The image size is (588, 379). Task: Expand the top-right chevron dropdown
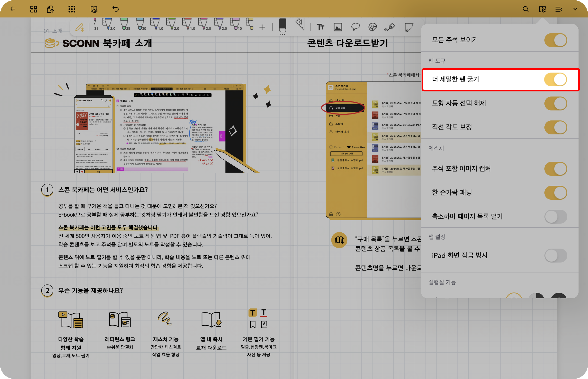(x=575, y=9)
